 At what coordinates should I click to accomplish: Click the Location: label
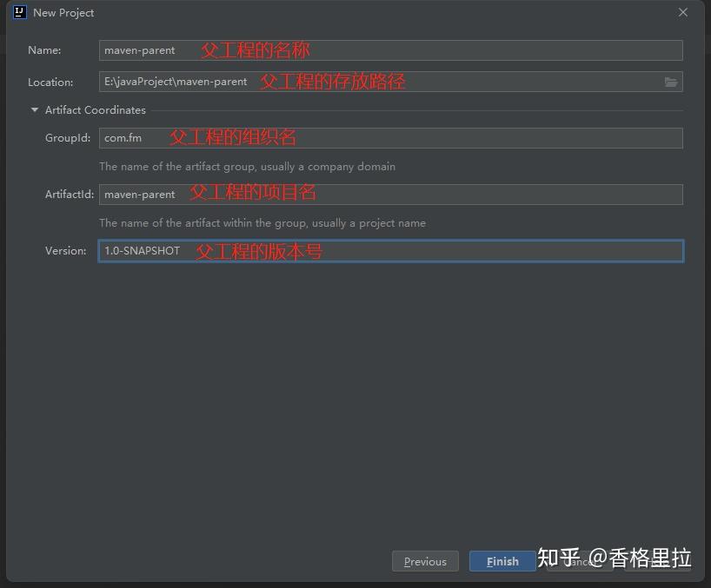[50, 82]
